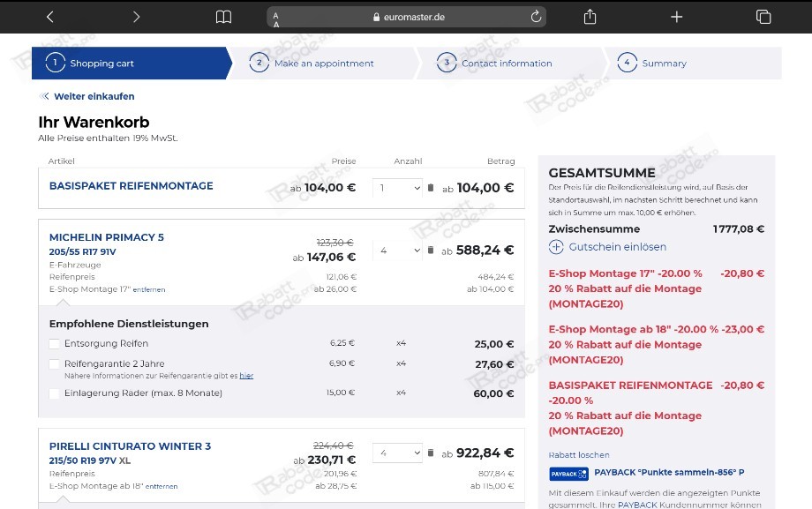Click the struck-through price 123,30 €

pos(335,243)
